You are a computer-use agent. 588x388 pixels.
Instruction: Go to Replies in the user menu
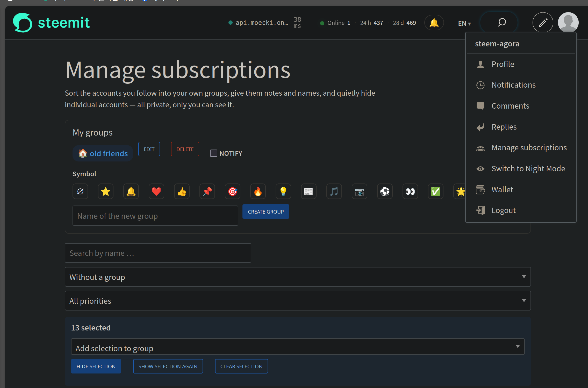coord(521,127)
